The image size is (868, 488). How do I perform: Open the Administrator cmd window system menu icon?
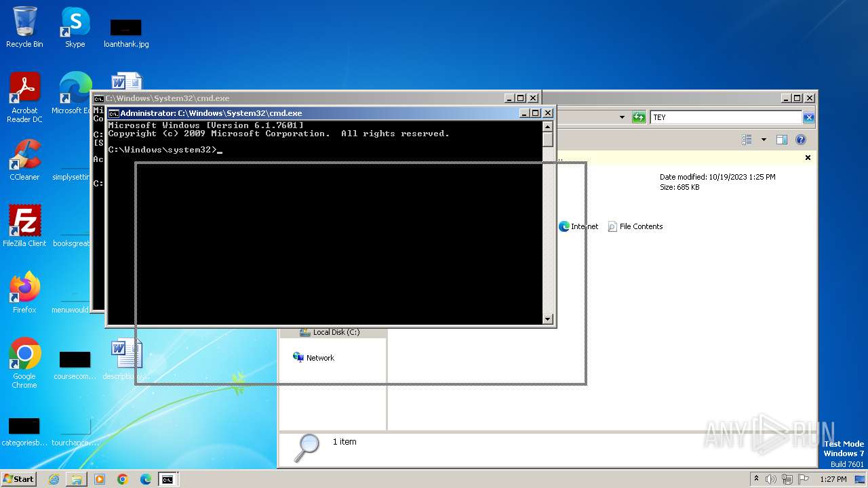(x=114, y=113)
